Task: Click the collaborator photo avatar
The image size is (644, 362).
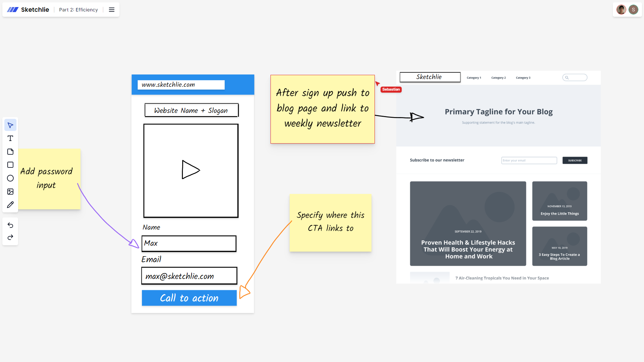Action: [621, 10]
